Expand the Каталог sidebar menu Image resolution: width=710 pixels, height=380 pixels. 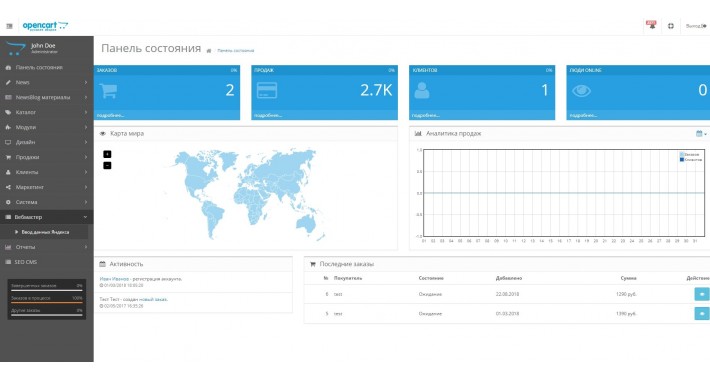(x=47, y=112)
